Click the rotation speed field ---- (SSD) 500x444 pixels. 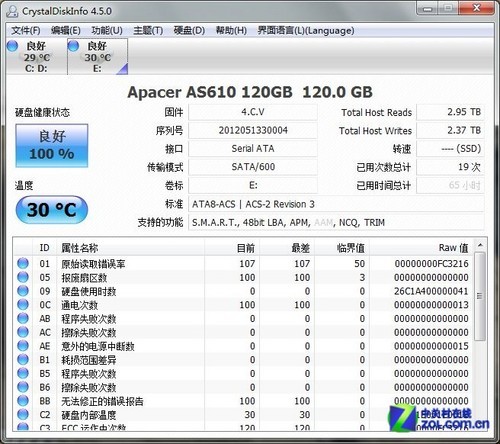pyautogui.click(x=450, y=149)
